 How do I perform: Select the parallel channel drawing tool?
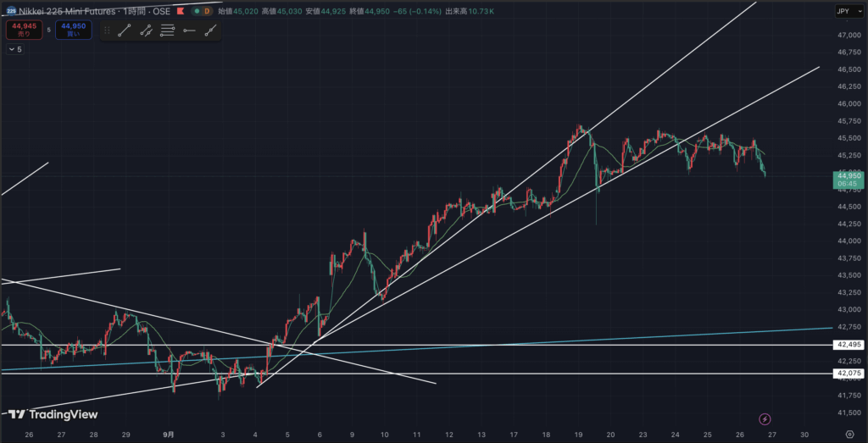[x=146, y=30]
